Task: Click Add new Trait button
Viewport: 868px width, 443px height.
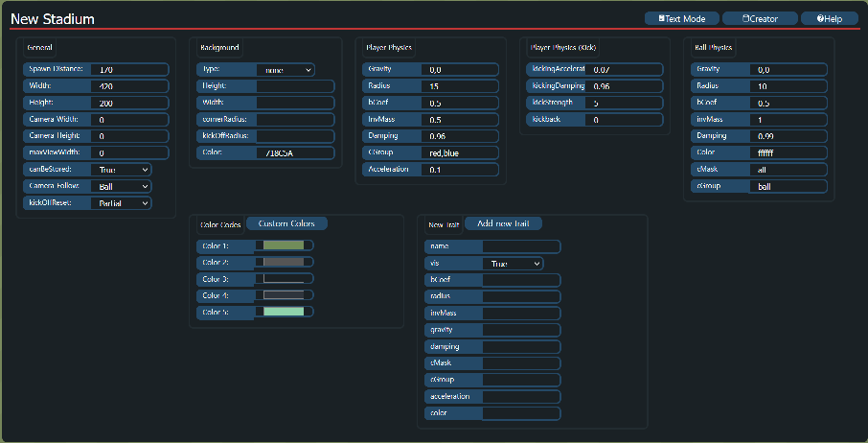Action: [503, 223]
